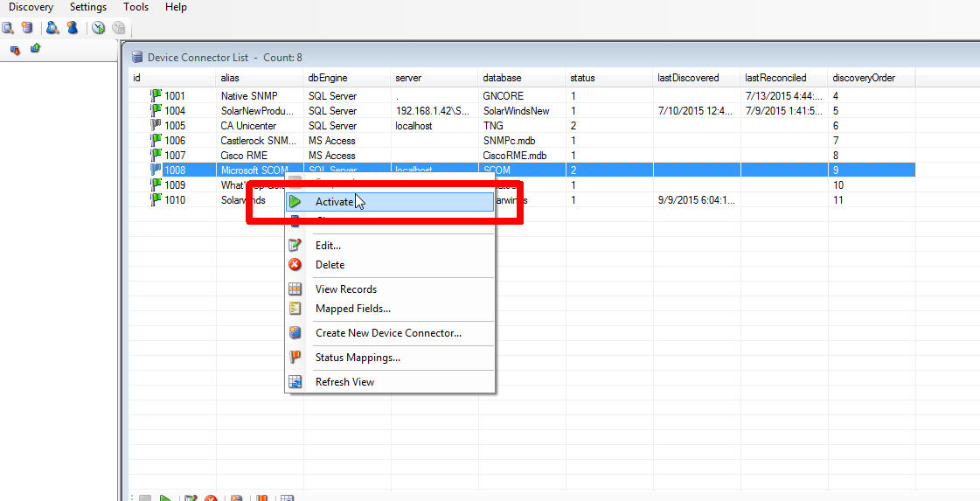Click the green flag icon for connector 1001
The width and height of the screenshot is (980, 501).
pos(156,95)
